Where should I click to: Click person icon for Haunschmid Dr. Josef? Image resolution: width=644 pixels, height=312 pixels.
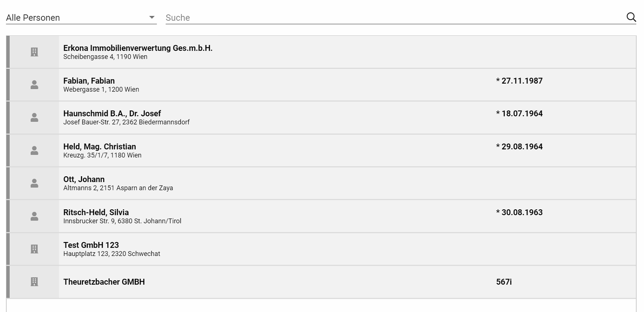[x=34, y=117]
